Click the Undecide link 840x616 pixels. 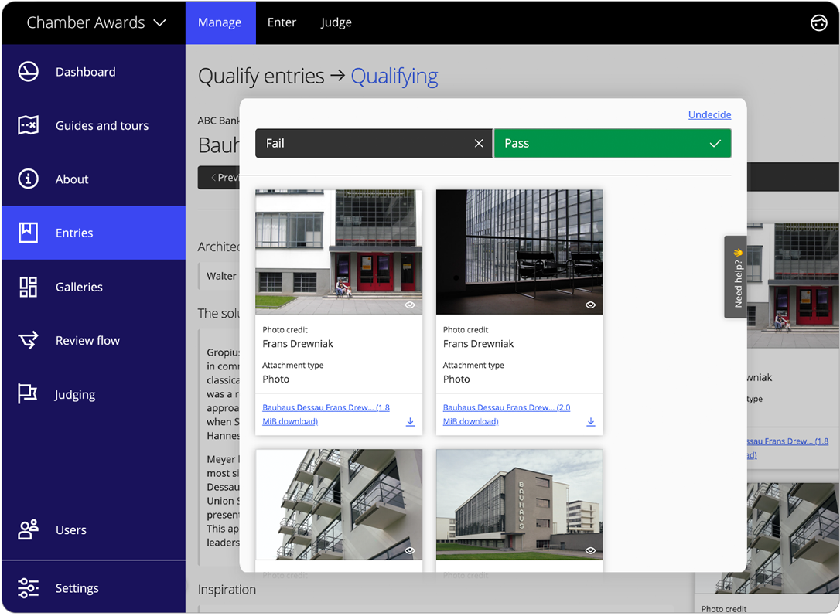click(x=709, y=114)
